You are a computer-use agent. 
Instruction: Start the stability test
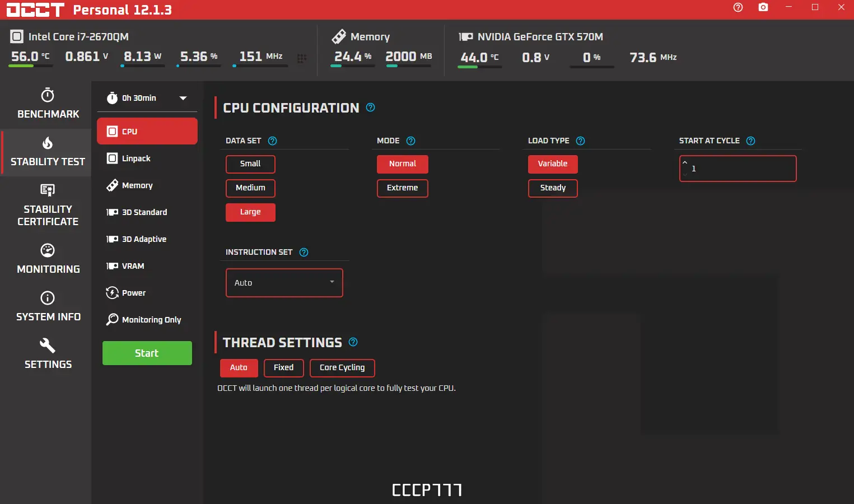(147, 353)
